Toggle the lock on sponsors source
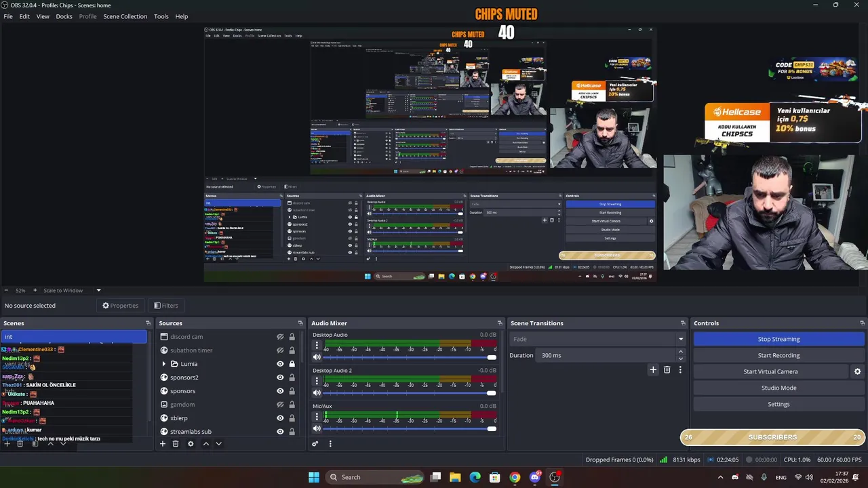Image resolution: width=868 pixels, height=488 pixels. [292, 391]
